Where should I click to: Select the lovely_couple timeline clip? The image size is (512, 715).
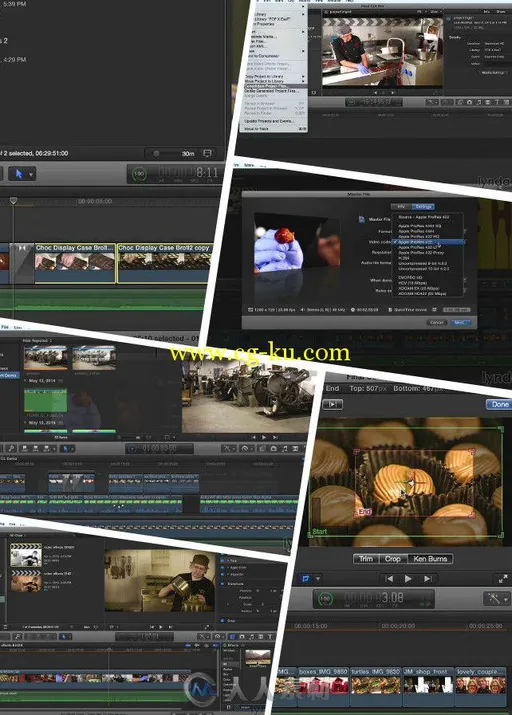pyautogui.click(x=481, y=685)
